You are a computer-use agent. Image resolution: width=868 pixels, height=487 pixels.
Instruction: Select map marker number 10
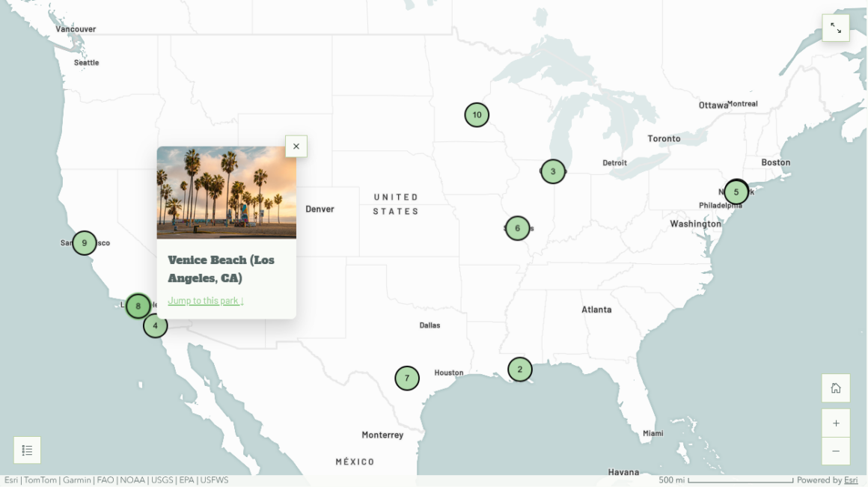point(477,115)
